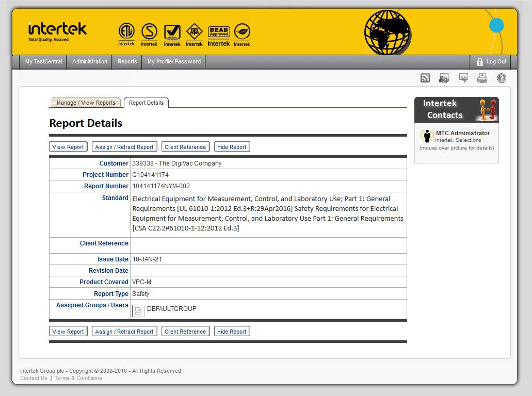Click the top Hide Report button
Viewport: 532px width, 396px height.
pos(232,147)
